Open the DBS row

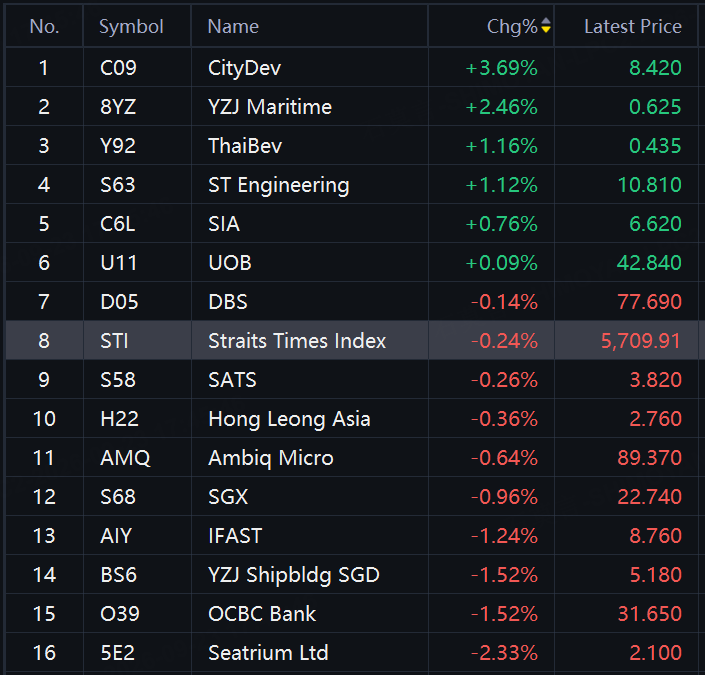(x=352, y=302)
